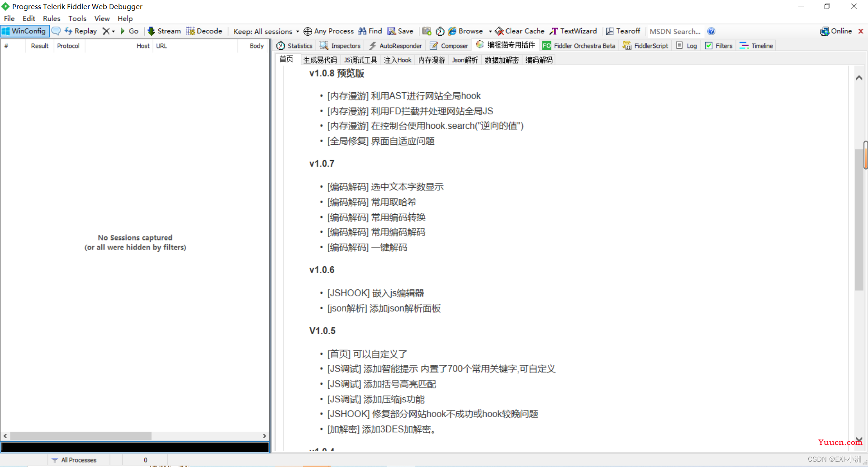This screenshot has height=467, width=868.
Task: Open the Rules menu
Action: click(52, 19)
